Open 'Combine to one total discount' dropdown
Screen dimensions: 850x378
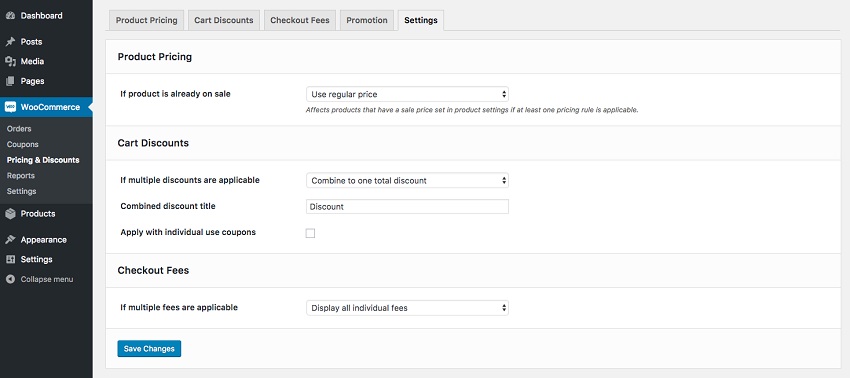click(407, 181)
